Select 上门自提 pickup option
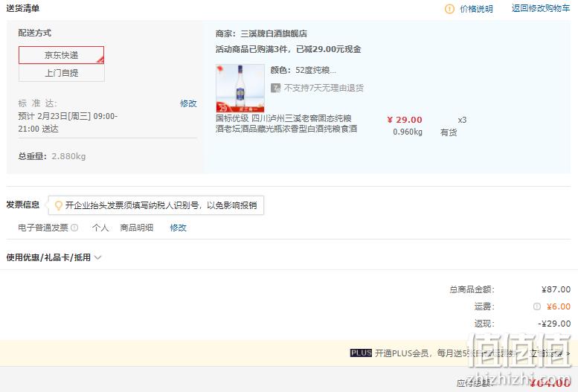 pyautogui.click(x=62, y=73)
